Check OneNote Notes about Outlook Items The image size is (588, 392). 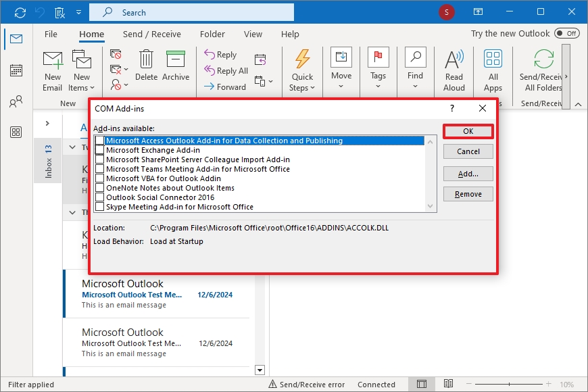(100, 188)
